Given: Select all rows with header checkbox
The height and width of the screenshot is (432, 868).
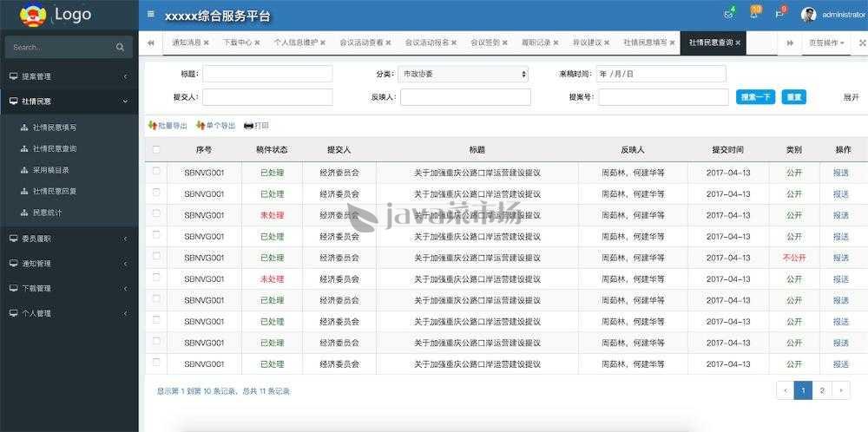Looking at the screenshot, I should (x=156, y=149).
